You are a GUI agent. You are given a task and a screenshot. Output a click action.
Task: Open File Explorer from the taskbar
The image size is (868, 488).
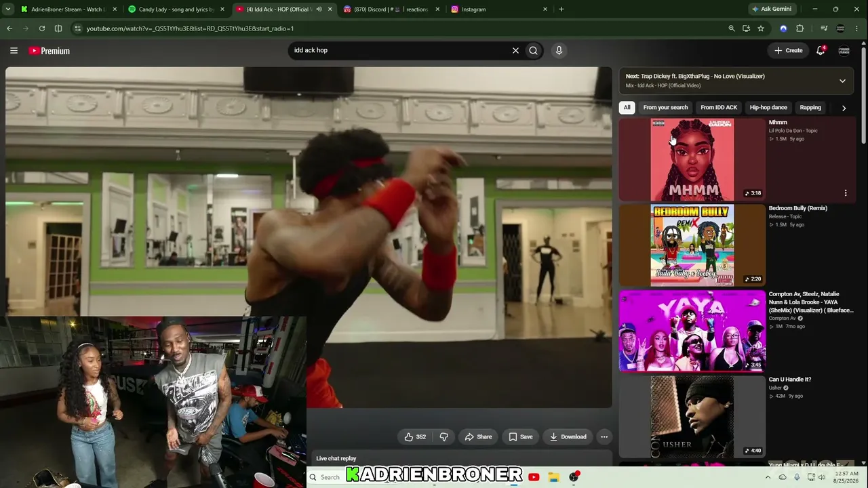[553, 477]
